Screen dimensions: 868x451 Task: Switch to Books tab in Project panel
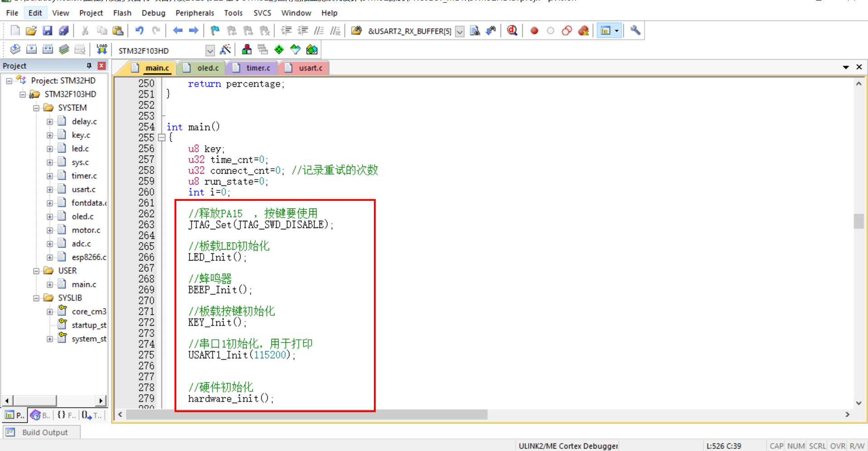40,415
